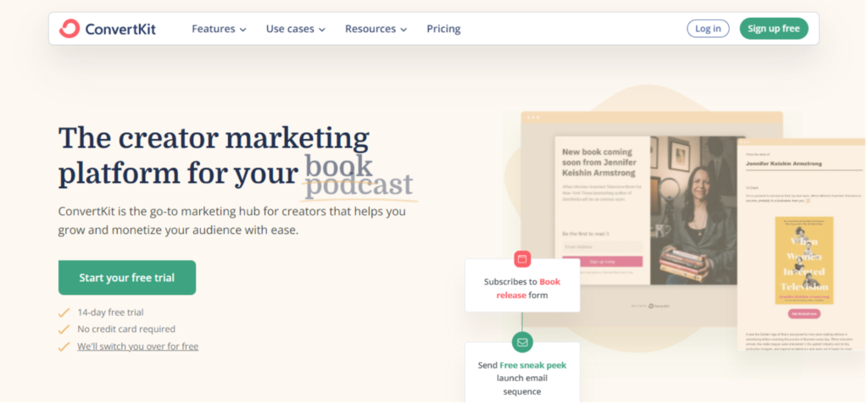Click the ConvertKit logo icon
The width and height of the screenshot is (868, 415).
click(x=70, y=29)
